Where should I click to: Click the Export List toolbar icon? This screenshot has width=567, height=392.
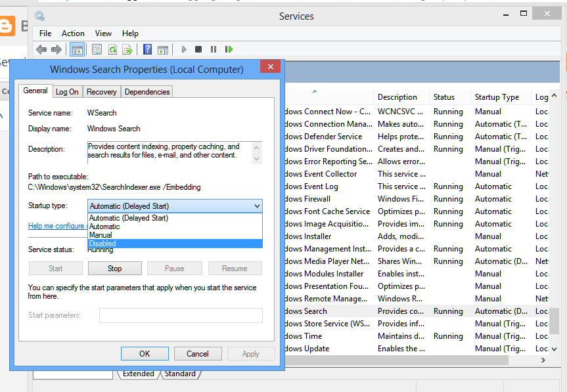(x=127, y=49)
